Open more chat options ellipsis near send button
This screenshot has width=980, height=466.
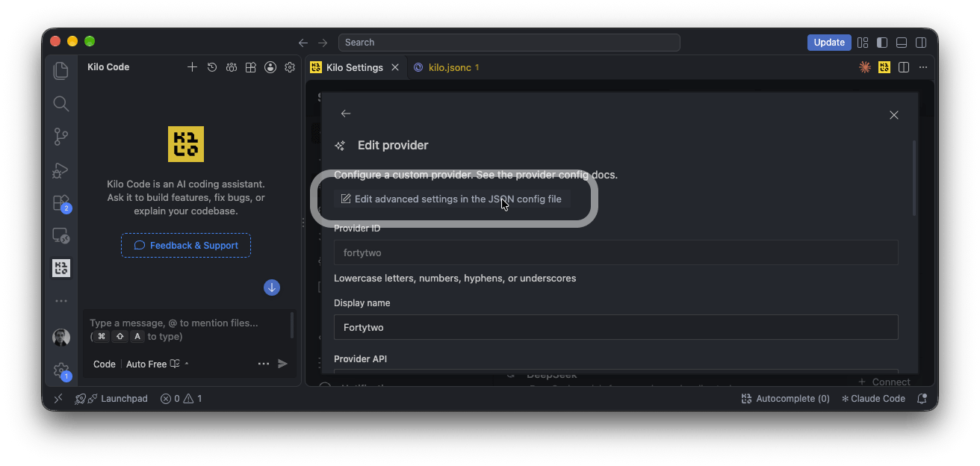tap(264, 364)
